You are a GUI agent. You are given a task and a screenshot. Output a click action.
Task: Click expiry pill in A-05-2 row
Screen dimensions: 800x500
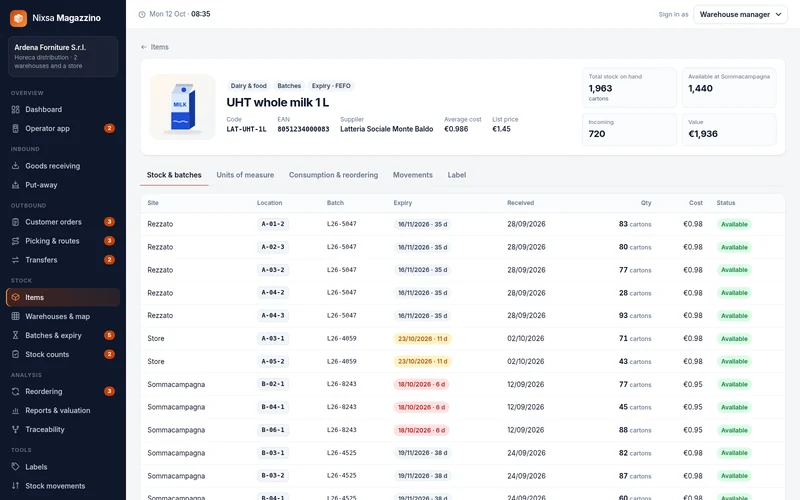click(422, 361)
